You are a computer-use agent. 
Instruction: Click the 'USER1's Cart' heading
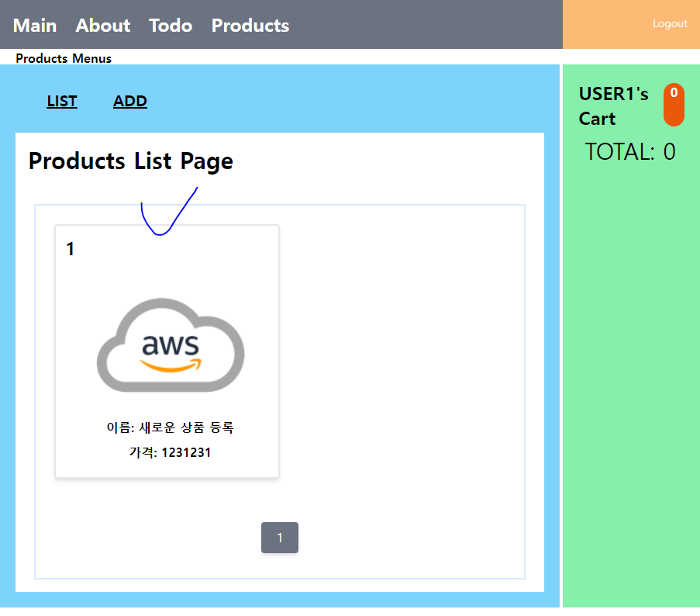pyautogui.click(x=614, y=106)
